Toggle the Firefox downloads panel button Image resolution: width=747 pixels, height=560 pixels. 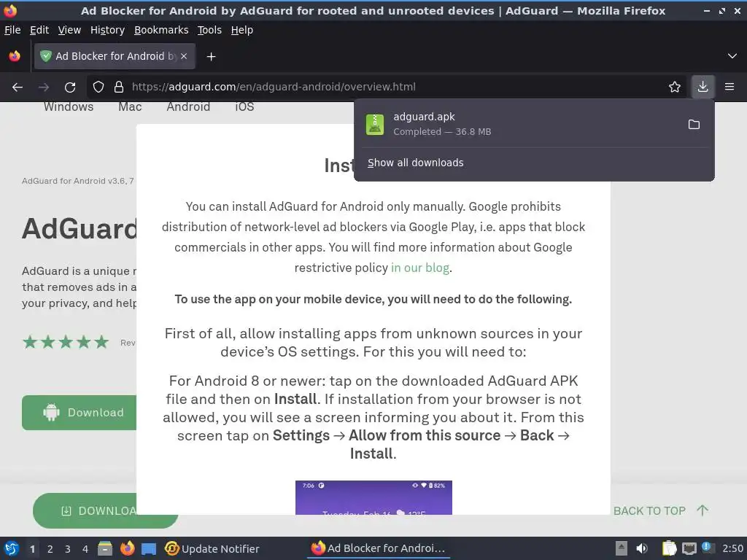703,87
